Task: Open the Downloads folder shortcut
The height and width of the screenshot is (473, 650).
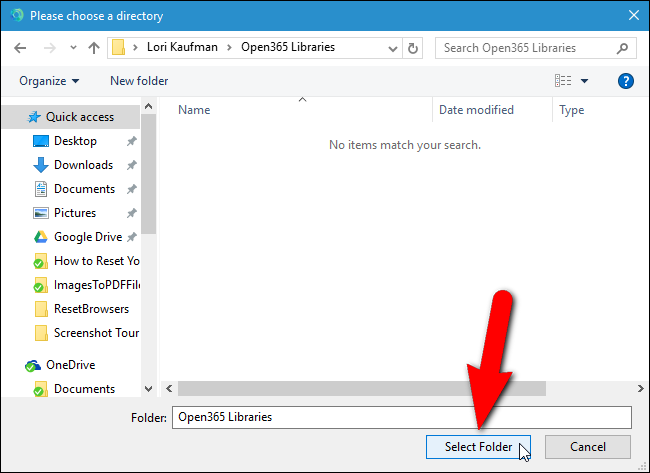Action: click(x=83, y=165)
